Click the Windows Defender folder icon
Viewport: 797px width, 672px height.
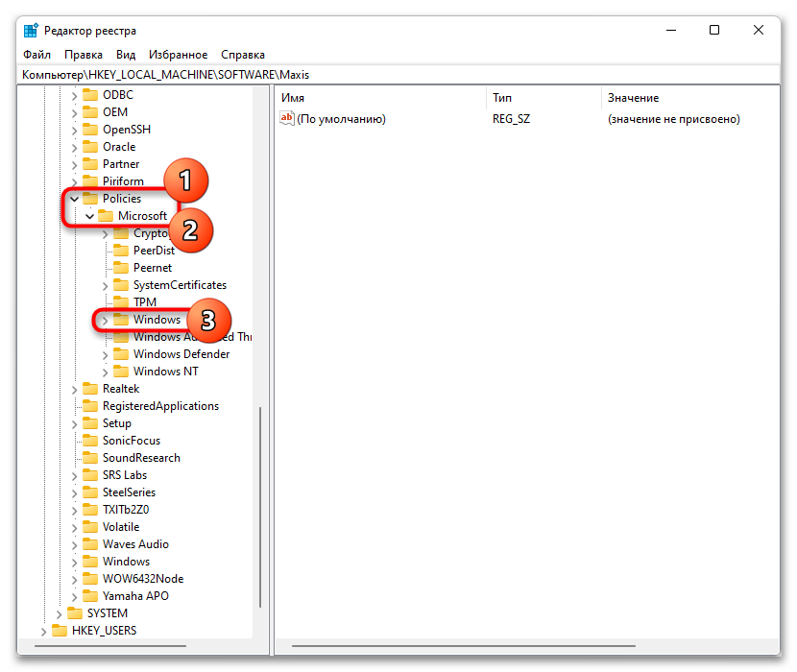click(x=121, y=354)
